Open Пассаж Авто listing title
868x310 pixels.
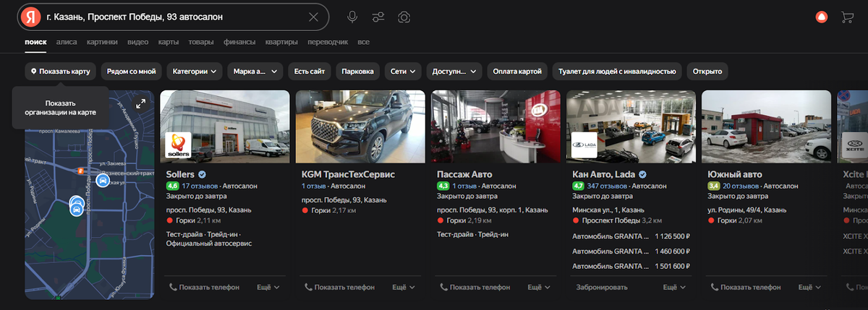(x=464, y=175)
